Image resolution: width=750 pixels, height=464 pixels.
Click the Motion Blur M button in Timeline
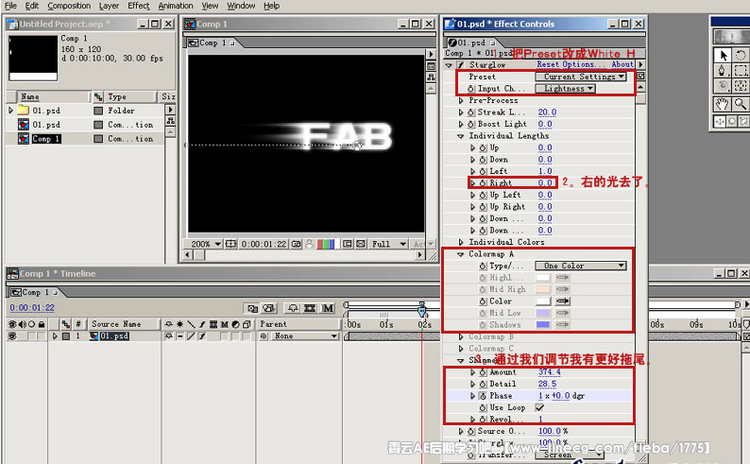328,308
